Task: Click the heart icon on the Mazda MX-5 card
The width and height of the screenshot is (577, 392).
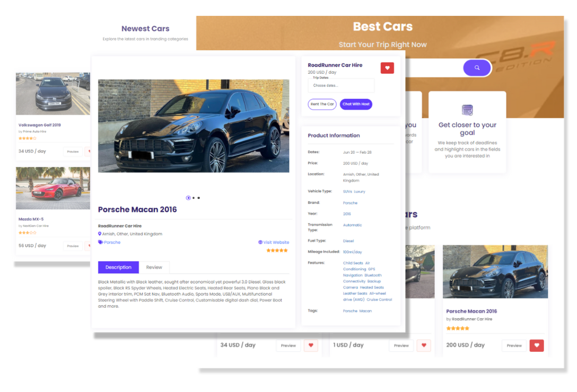Action: click(89, 245)
